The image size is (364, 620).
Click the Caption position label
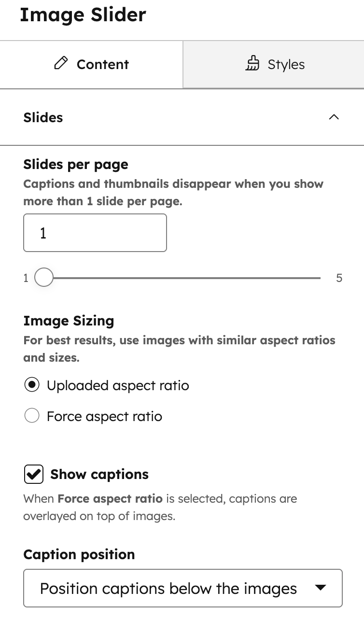click(x=79, y=554)
